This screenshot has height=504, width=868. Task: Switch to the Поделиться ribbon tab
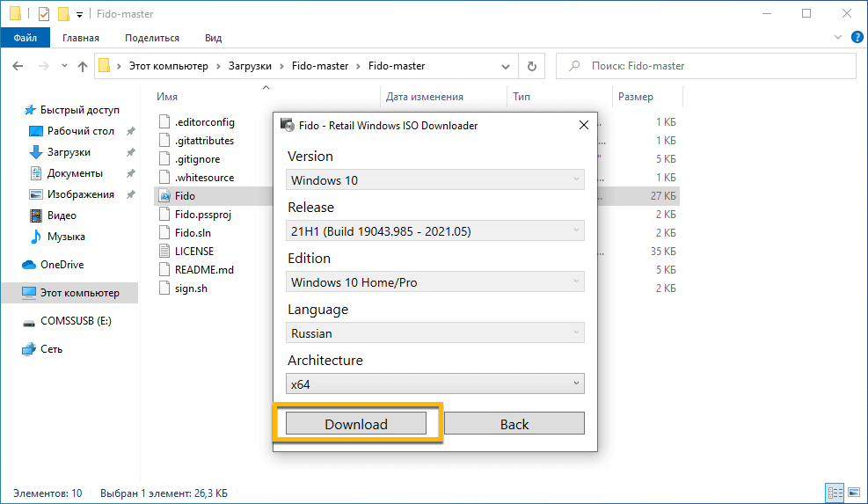click(151, 38)
